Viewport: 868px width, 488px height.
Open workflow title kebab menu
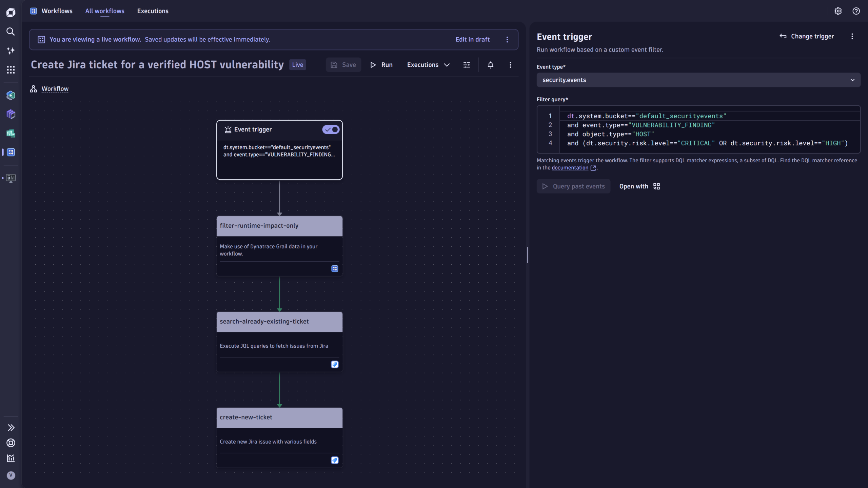510,65
